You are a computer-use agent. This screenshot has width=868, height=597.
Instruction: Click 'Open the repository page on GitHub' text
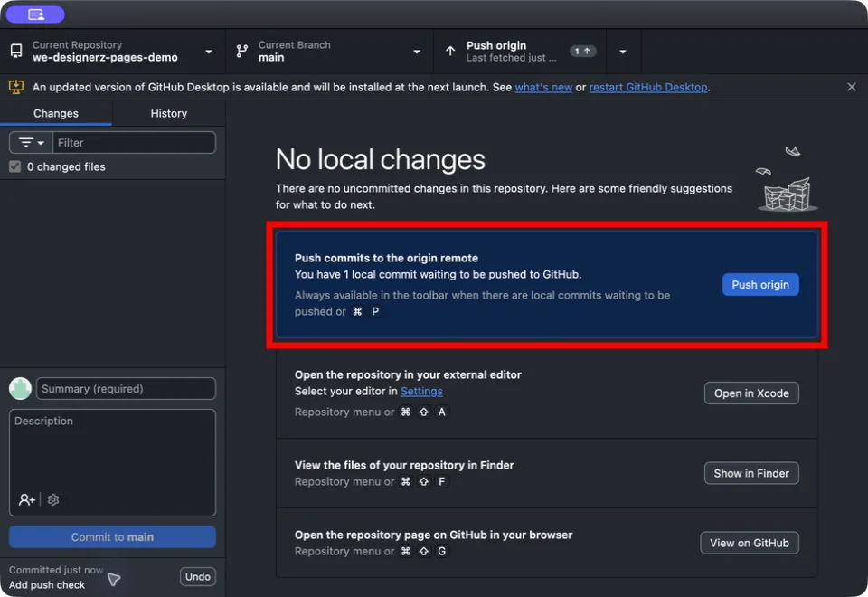pos(433,535)
